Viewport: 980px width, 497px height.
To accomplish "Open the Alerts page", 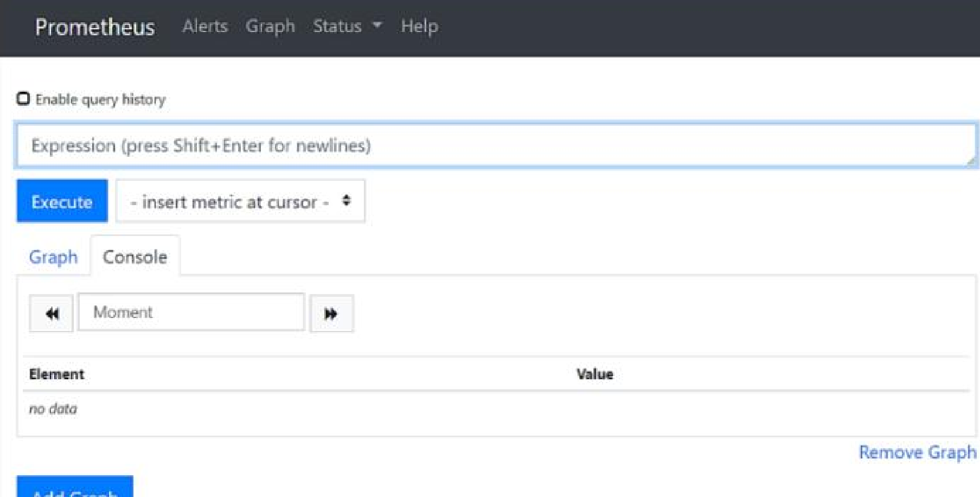I will click(x=205, y=26).
